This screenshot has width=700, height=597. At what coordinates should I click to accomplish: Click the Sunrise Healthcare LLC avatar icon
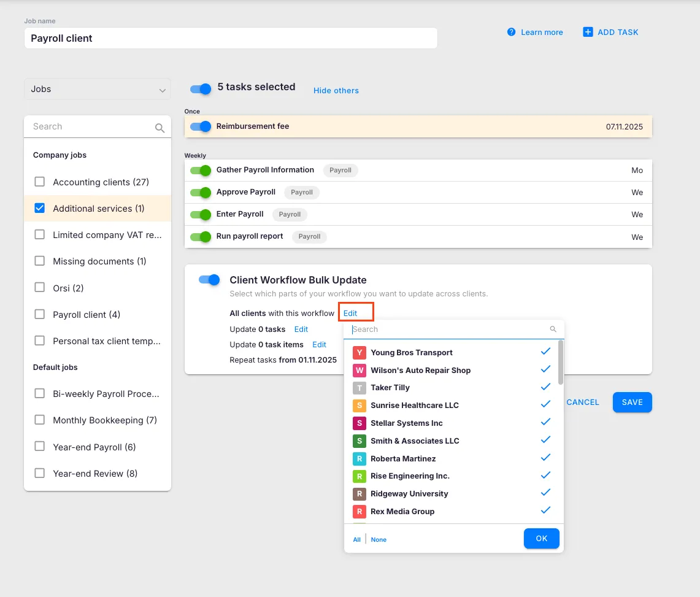360,406
